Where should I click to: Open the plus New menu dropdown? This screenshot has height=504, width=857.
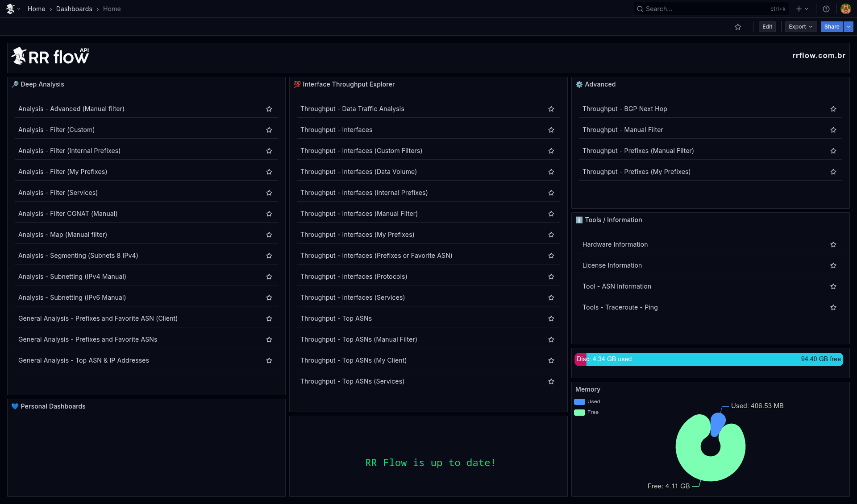(802, 9)
